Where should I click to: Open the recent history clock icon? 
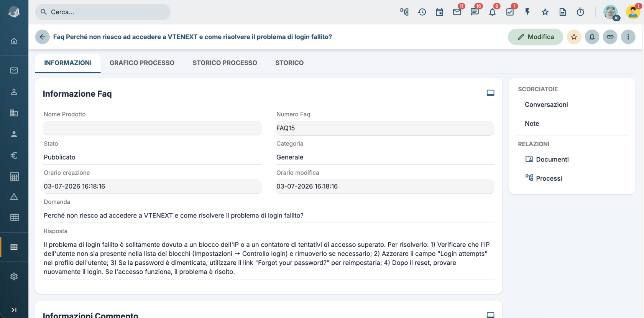(x=422, y=12)
